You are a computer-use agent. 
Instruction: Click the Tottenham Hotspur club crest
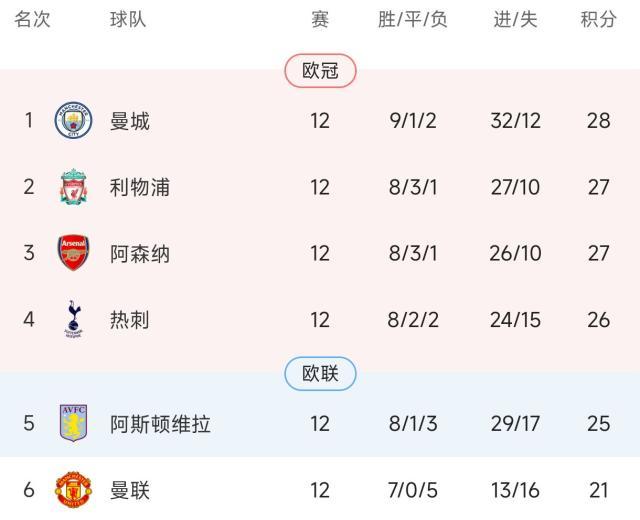click(73, 319)
